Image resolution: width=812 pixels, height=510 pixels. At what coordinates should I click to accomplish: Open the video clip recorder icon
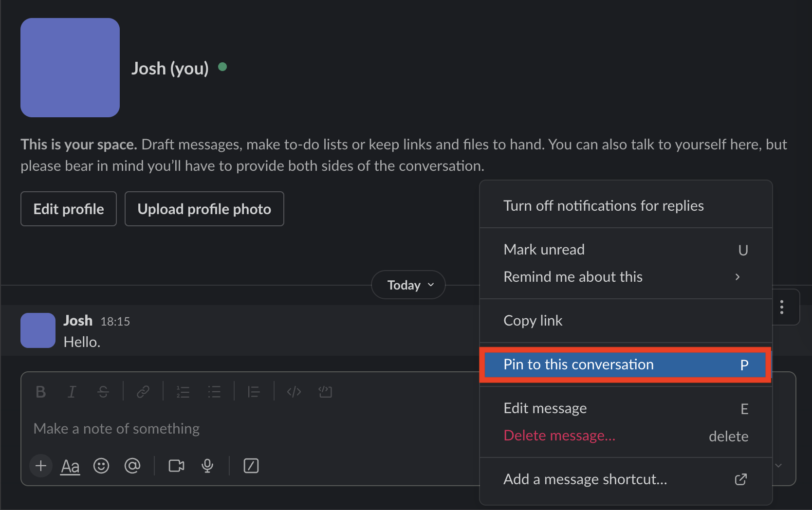click(x=176, y=466)
